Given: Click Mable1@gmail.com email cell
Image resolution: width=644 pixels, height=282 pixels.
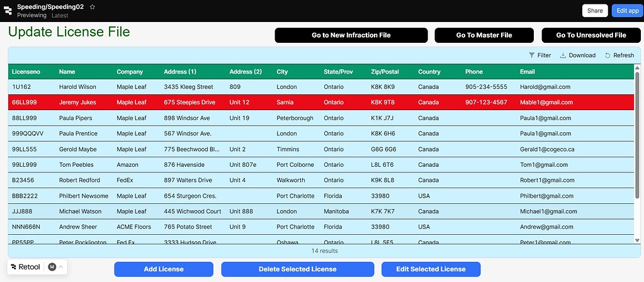Looking at the screenshot, I should 546,103.
